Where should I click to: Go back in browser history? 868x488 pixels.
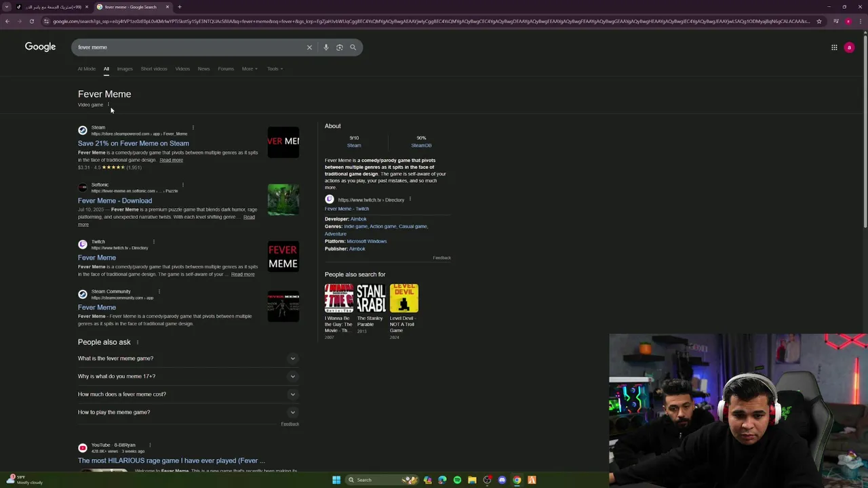click(x=7, y=21)
